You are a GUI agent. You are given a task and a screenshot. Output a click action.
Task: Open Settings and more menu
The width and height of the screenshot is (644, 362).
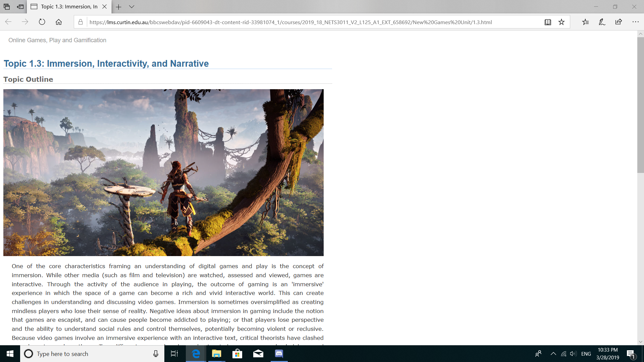pos(636,22)
